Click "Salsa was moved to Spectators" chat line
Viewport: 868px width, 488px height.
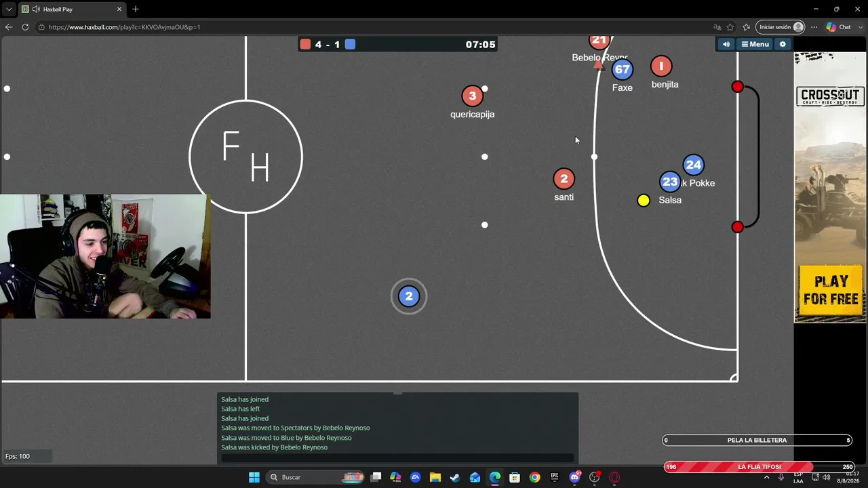coord(295,428)
